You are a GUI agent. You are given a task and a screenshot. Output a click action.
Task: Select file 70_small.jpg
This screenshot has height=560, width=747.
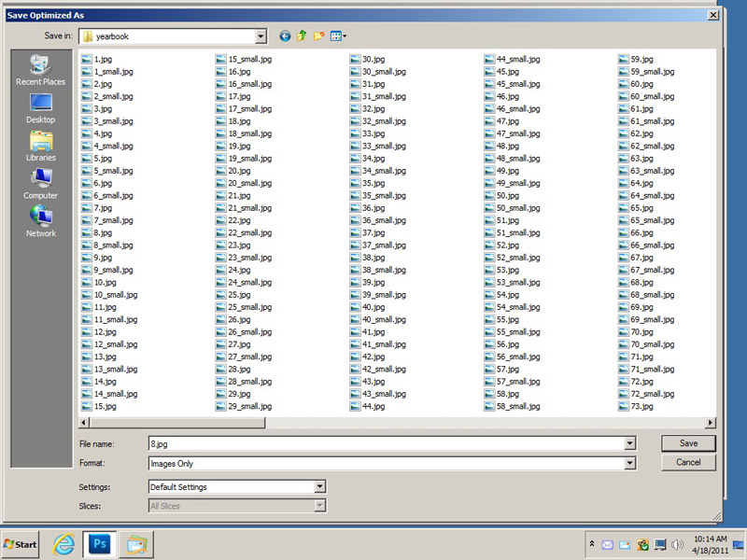pos(646,344)
